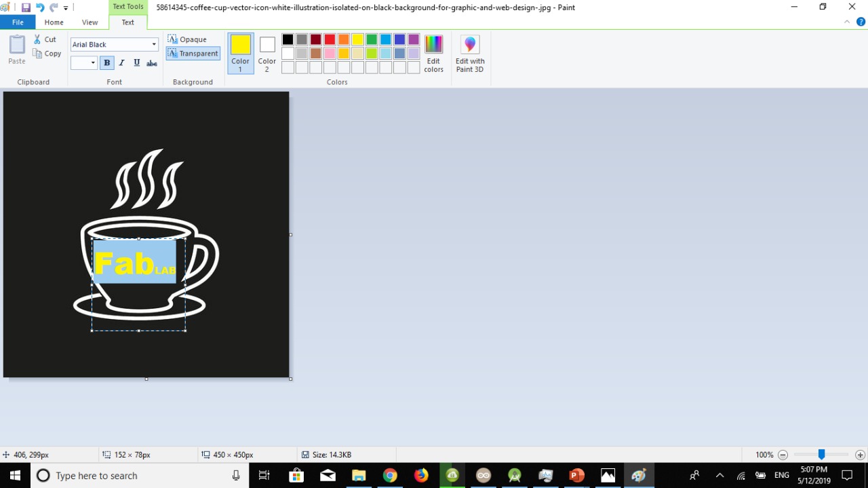Click the canvas bottom-right resize handle

(x=290, y=379)
